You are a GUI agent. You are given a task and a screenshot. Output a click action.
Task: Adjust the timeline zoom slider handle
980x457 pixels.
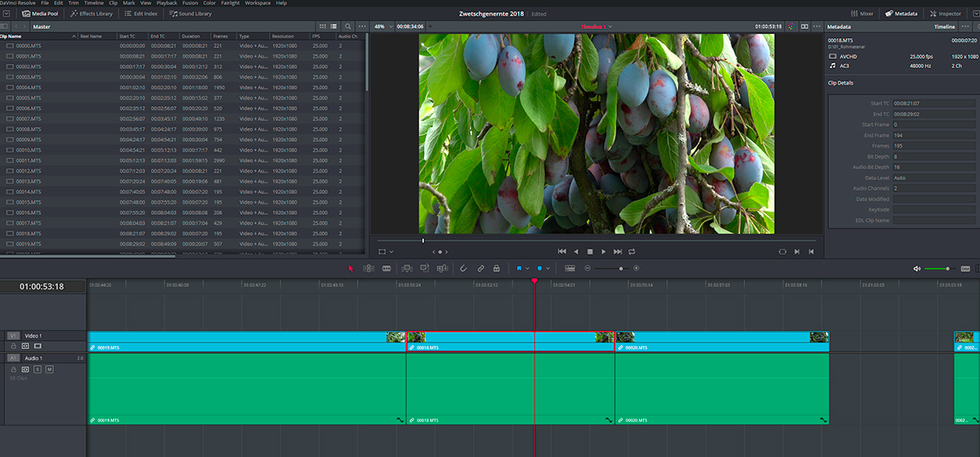[x=621, y=269]
